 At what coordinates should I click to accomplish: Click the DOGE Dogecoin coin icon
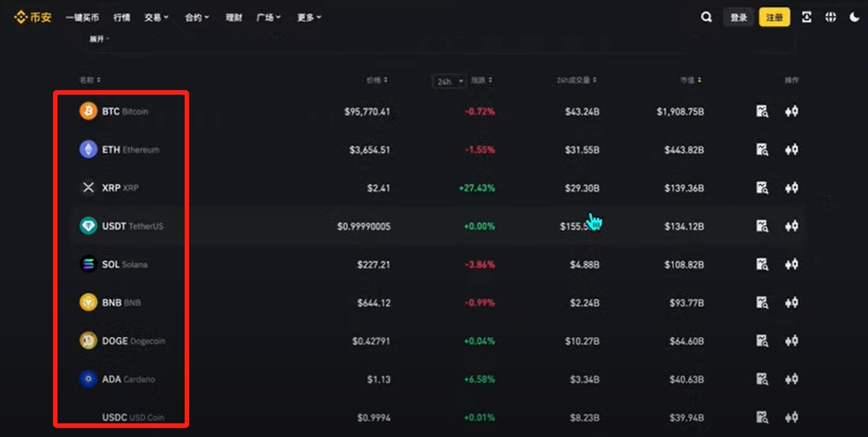(x=88, y=340)
